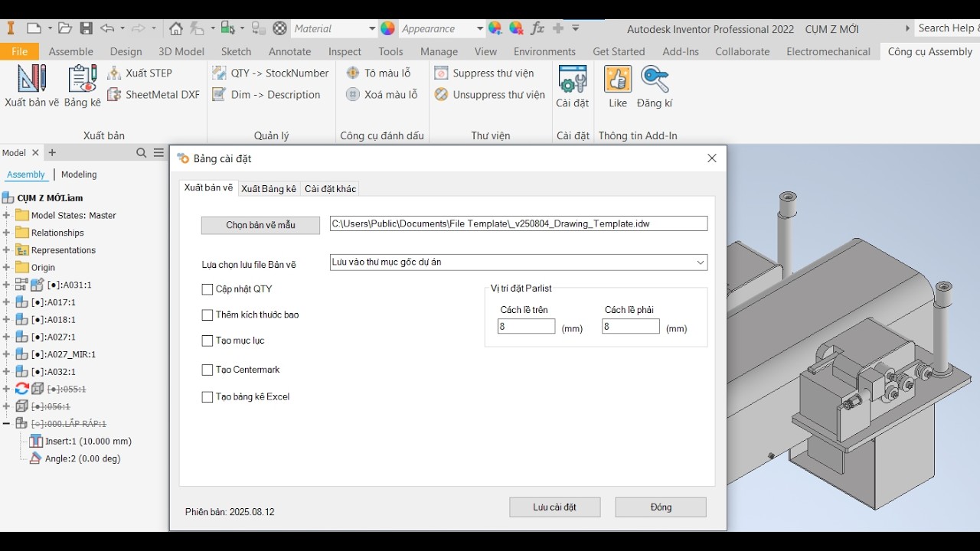This screenshot has width=980, height=551.
Task: Switch to the Cài đặt khác tab
Action: 330,189
